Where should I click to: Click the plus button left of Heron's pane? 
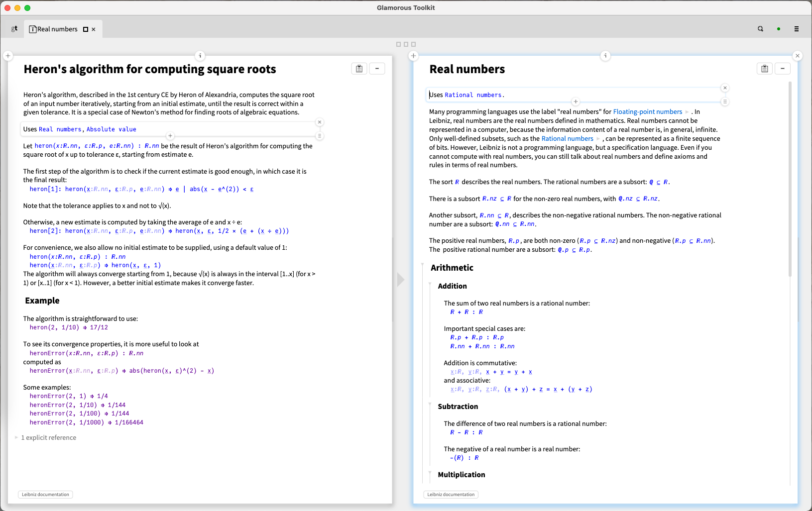[8, 56]
